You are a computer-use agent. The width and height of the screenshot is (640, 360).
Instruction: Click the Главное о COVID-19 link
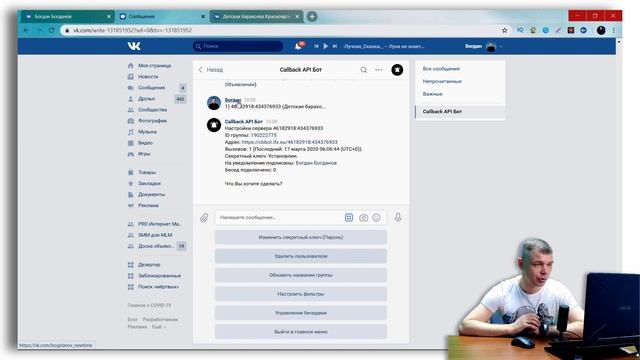click(149, 305)
